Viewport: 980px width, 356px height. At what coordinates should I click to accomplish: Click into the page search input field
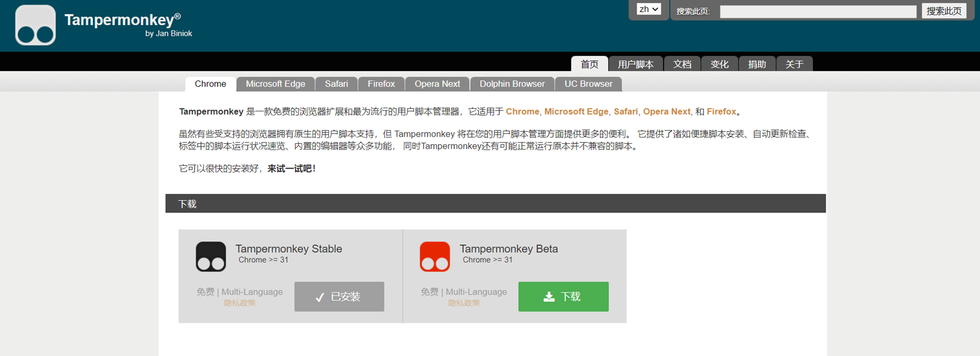click(817, 12)
